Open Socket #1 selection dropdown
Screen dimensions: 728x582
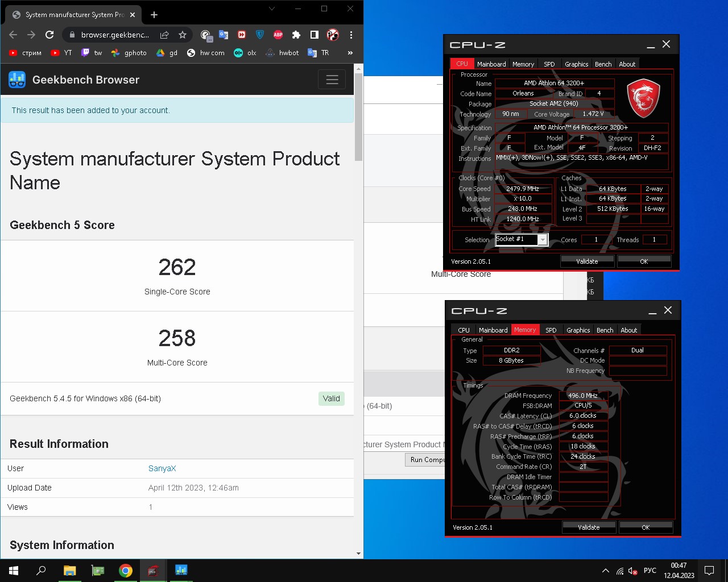tap(522, 239)
